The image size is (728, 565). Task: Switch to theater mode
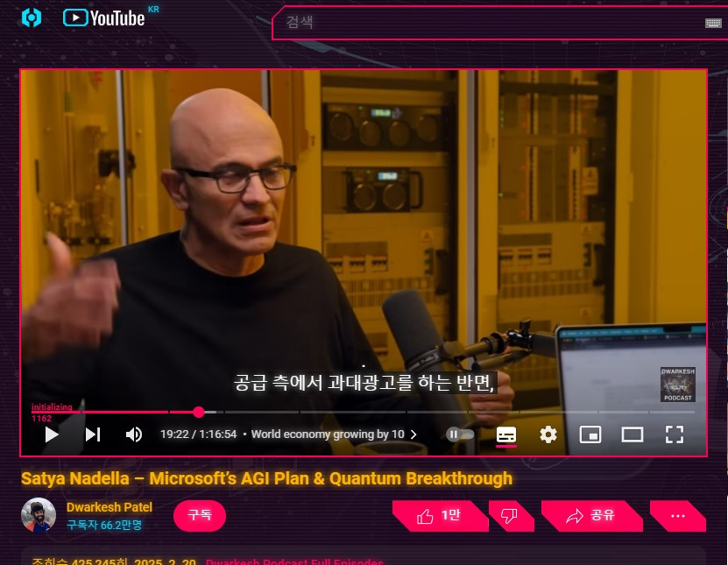(633, 434)
